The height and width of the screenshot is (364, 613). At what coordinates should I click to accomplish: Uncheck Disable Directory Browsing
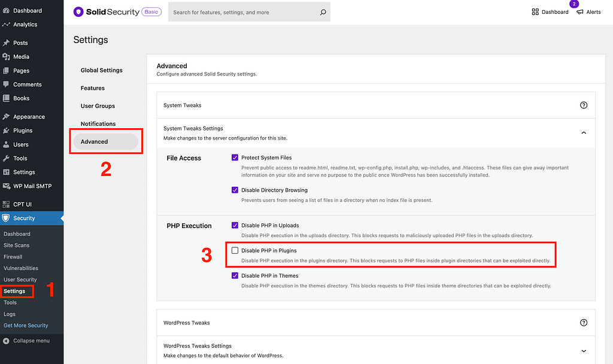[234, 190]
